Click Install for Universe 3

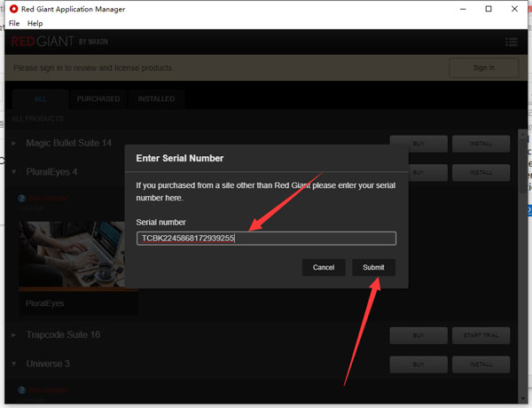(x=481, y=365)
